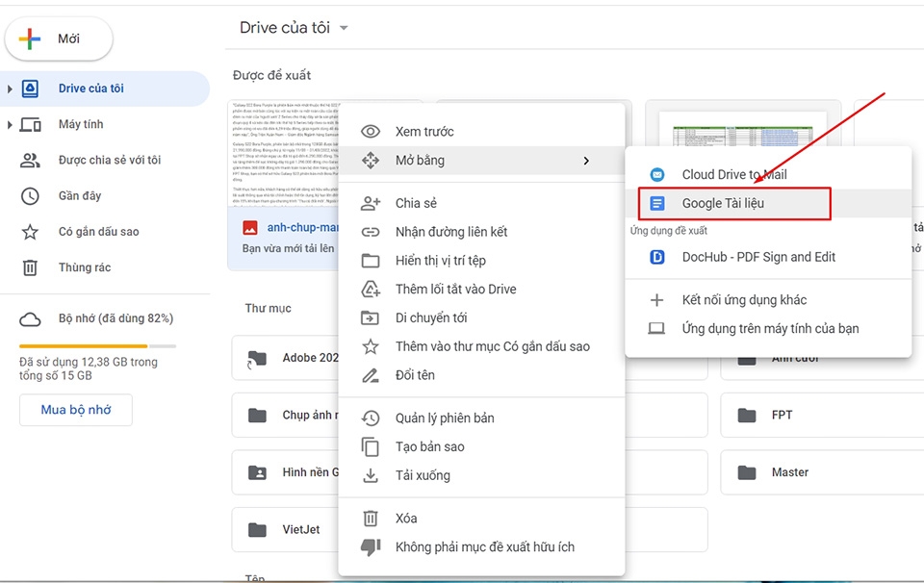Screen dimensions: 924x583
Task: Open the Adobe 202 folder
Action: point(286,358)
